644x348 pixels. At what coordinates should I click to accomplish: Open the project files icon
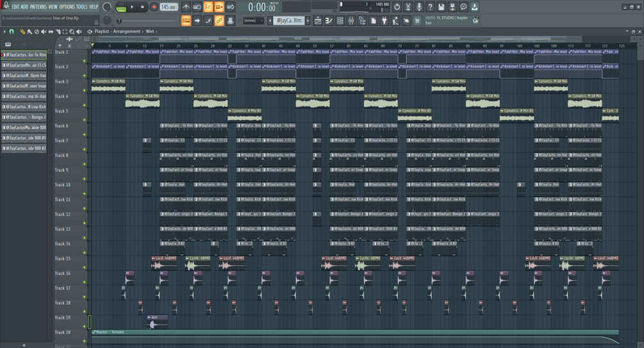pyautogui.click(x=374, y=21)
